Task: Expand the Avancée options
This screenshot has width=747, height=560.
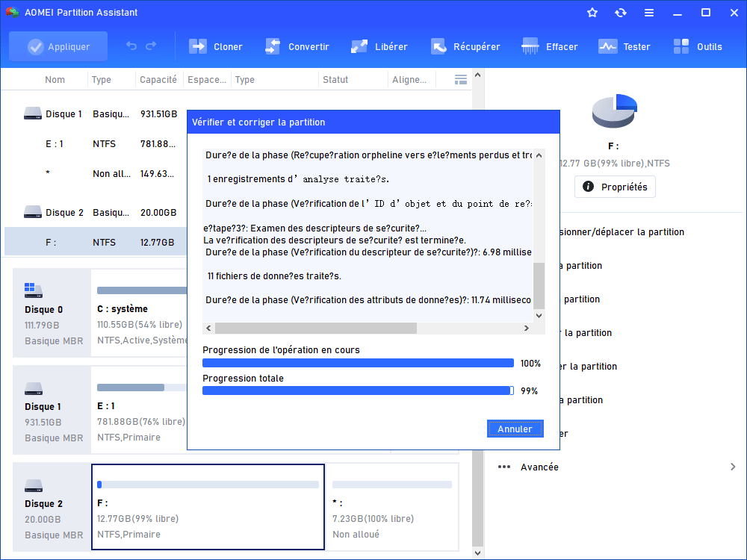Action: pyautogui.click(x=539, y=467)
